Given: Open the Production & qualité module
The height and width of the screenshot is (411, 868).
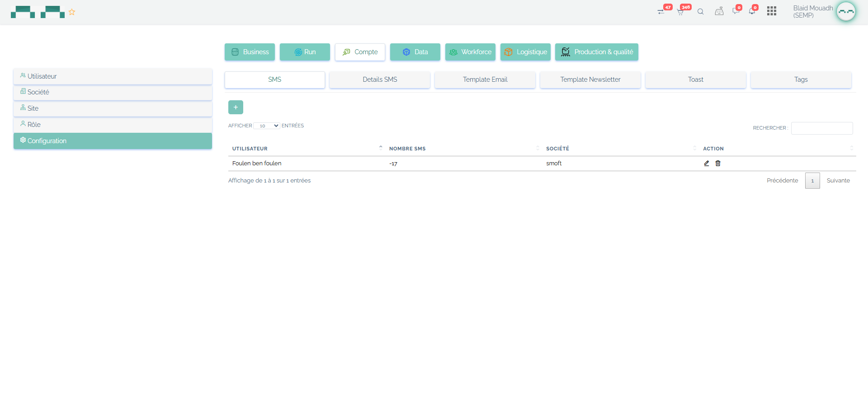Looking at the screenshot, I should tap(597, 52).
